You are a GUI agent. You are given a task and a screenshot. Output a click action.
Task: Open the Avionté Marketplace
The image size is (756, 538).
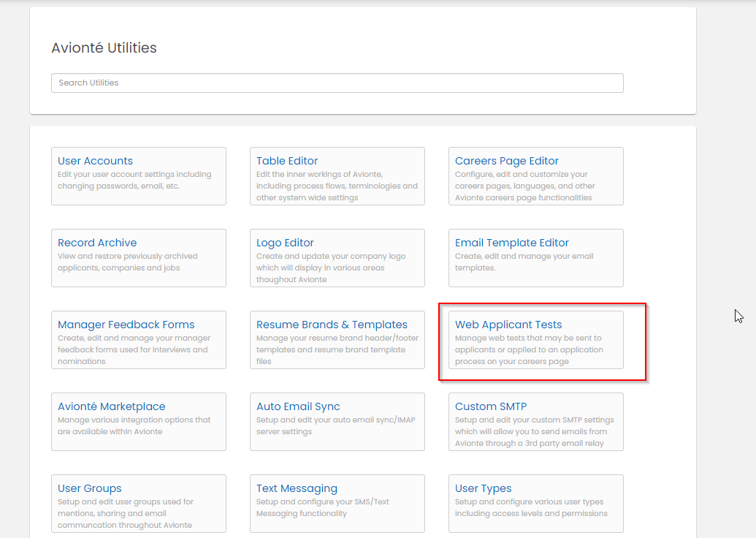tap(111, 406)
